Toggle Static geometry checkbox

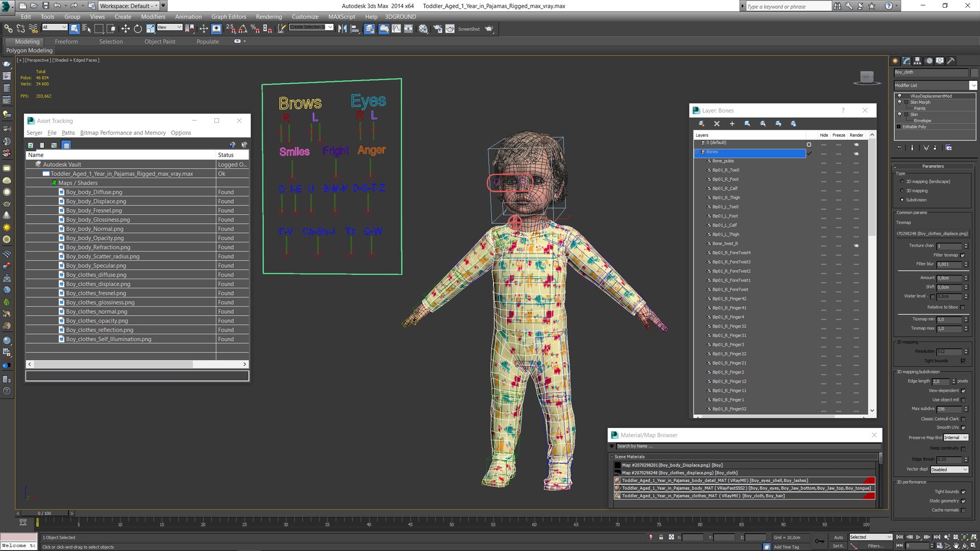(963, 501)
